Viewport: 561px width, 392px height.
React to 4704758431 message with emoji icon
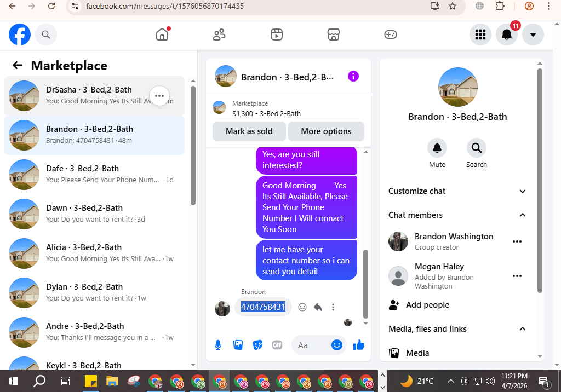[302, 307]
